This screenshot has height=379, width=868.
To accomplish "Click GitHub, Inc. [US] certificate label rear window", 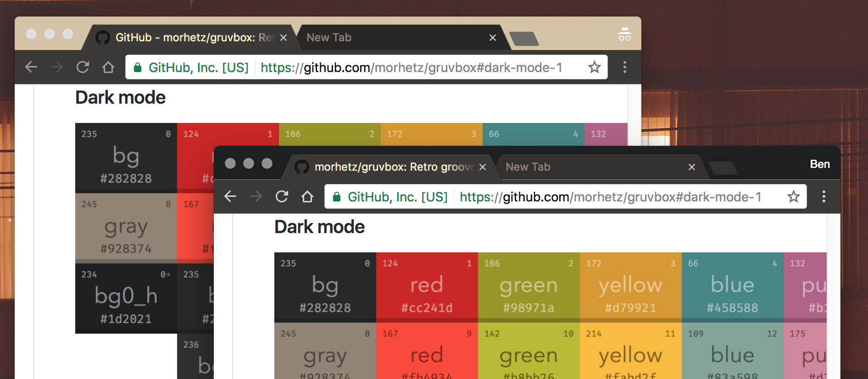I will tap(198, 67).
